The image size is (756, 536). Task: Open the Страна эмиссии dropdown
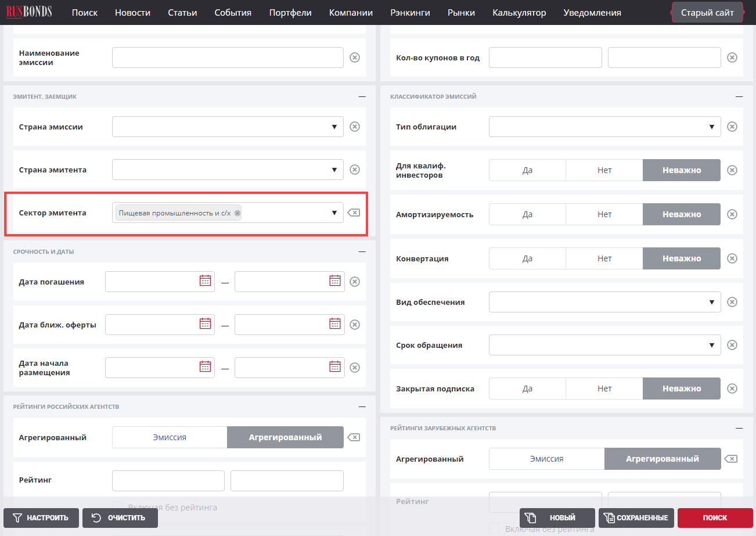(228, 127)
